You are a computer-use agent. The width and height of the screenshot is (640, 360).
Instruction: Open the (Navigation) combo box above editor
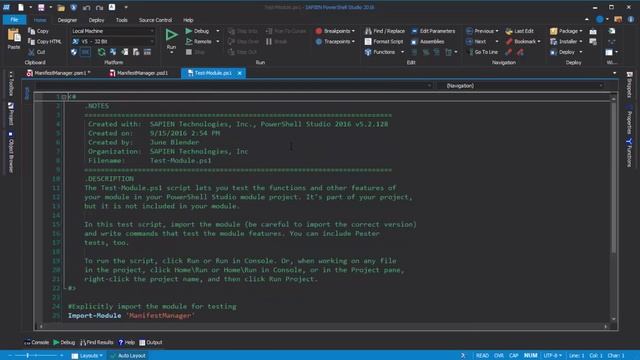[x=521, y=86]
